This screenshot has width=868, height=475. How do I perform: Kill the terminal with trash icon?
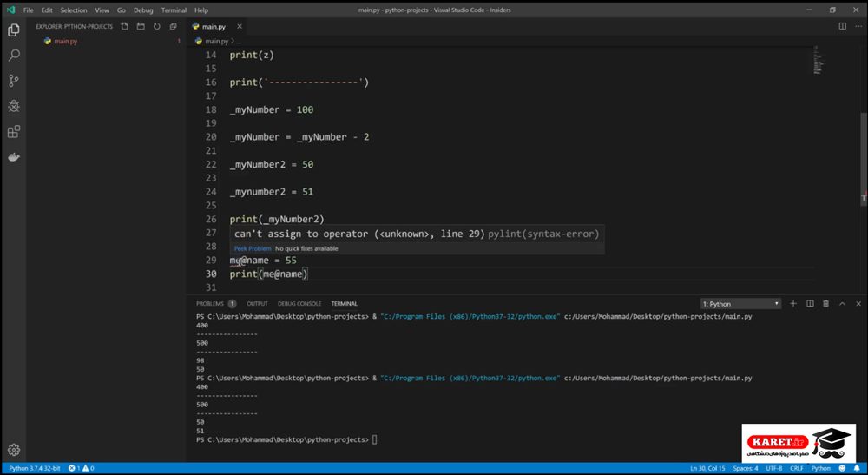[826, 303]
